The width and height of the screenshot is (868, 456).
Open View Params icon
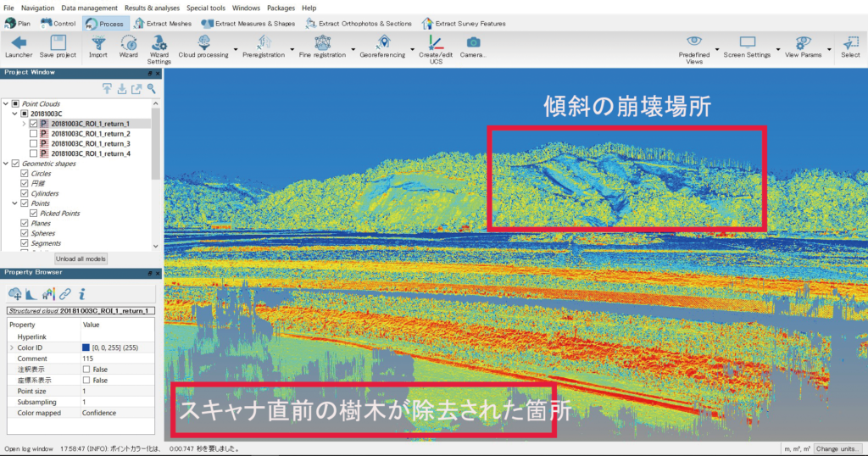coord(803,42)
